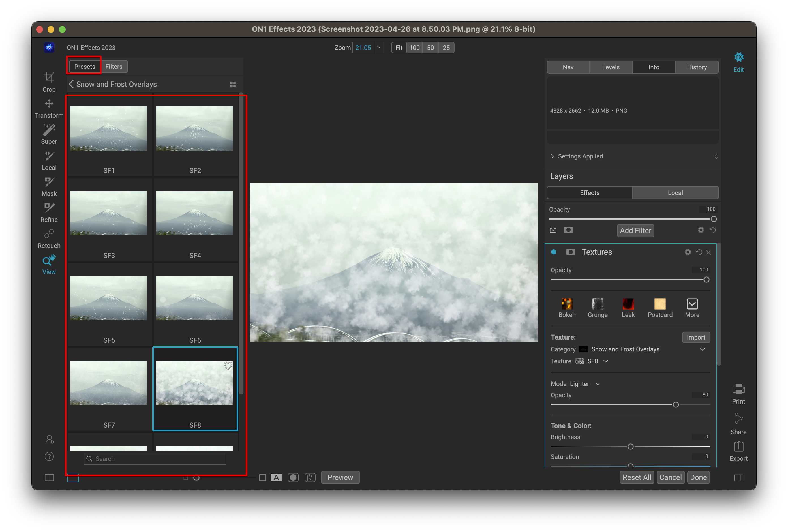Screen dimensions: 788x532
Task: Select the SF3 snow overlay thumbnail
Action: pos(109,214)
